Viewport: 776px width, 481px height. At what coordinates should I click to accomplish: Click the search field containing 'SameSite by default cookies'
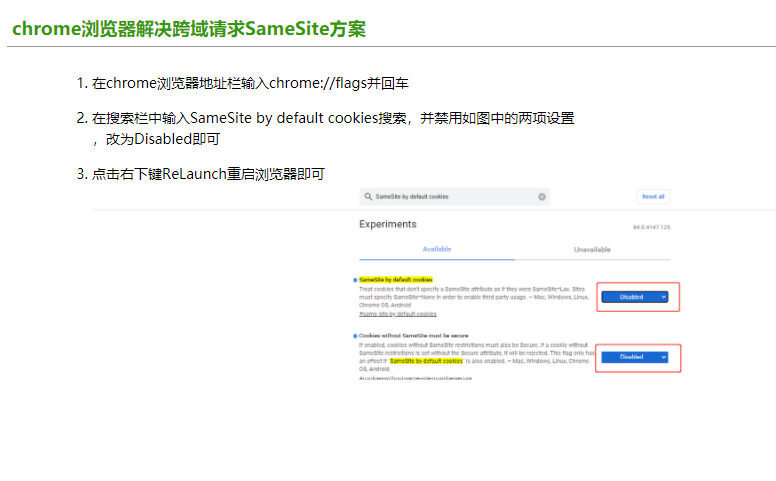click(x=454, y=196)
